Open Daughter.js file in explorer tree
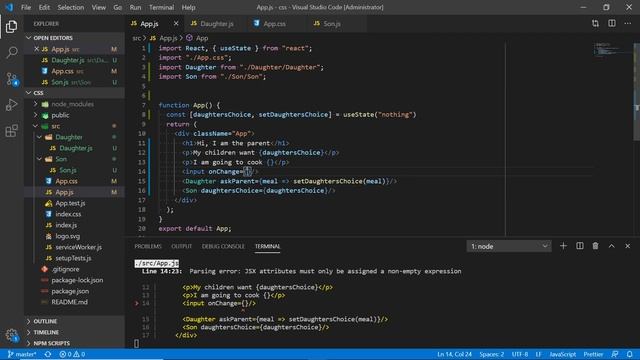The height and width of the screenshot is (360, 640). [76, 148]
